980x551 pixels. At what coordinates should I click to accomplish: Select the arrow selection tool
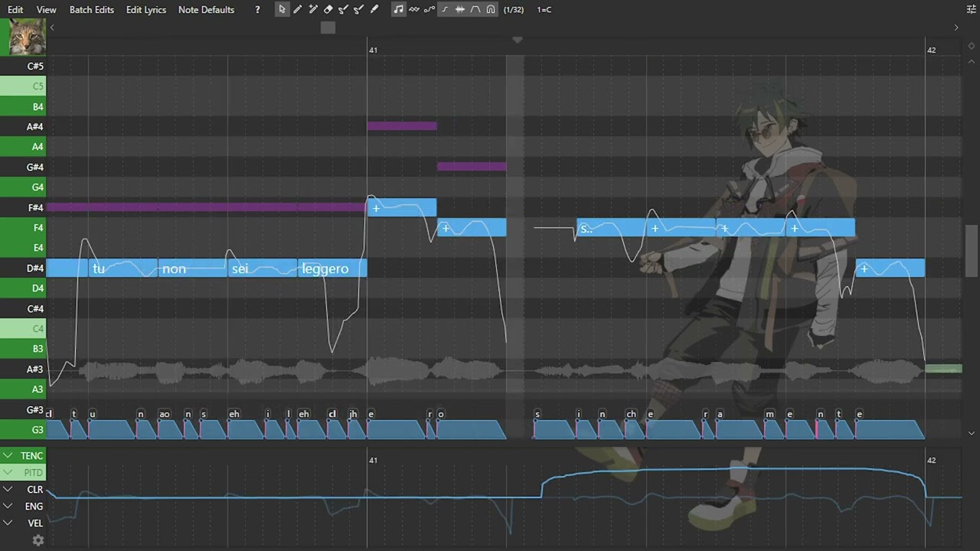point(282,10)
